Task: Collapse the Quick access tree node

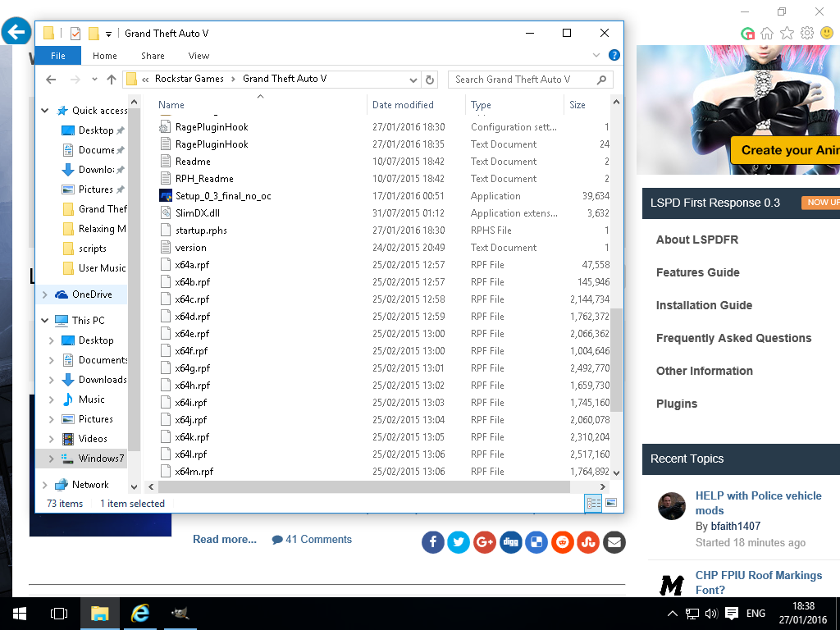Action: click(45, 111)
